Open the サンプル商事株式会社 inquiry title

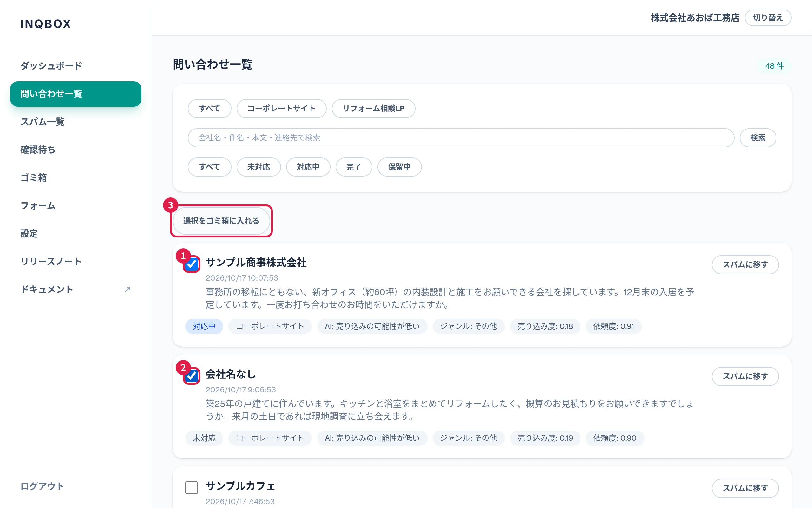256,262
